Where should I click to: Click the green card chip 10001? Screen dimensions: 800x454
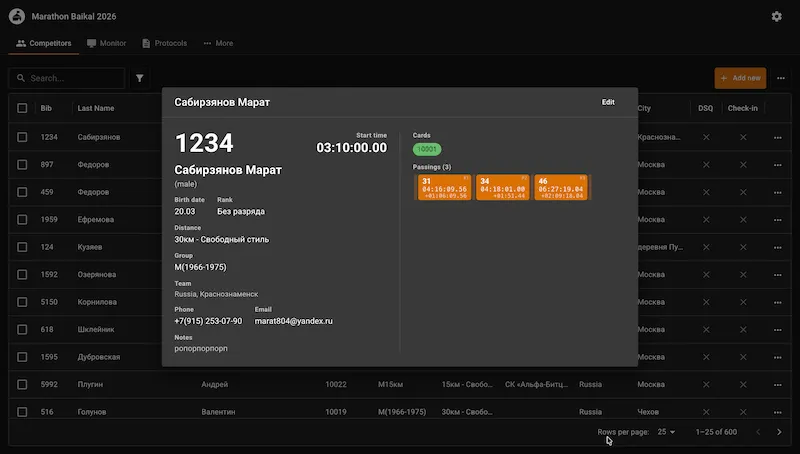[x=427, y=149]
